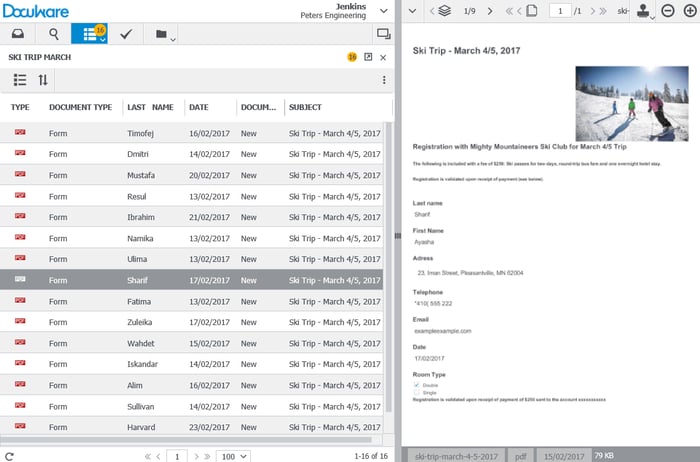Zoom in on the document viewer

coord(687,11)
